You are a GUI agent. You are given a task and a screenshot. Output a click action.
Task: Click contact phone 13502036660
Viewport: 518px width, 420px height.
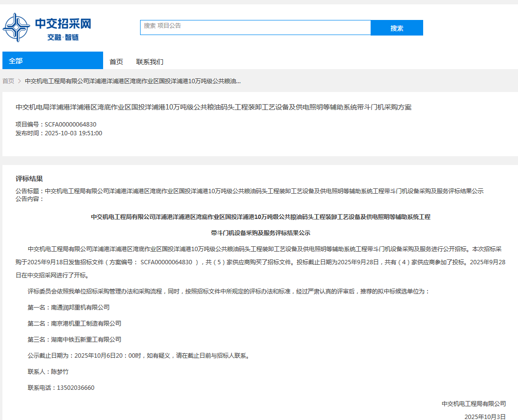tap(76, 388)
